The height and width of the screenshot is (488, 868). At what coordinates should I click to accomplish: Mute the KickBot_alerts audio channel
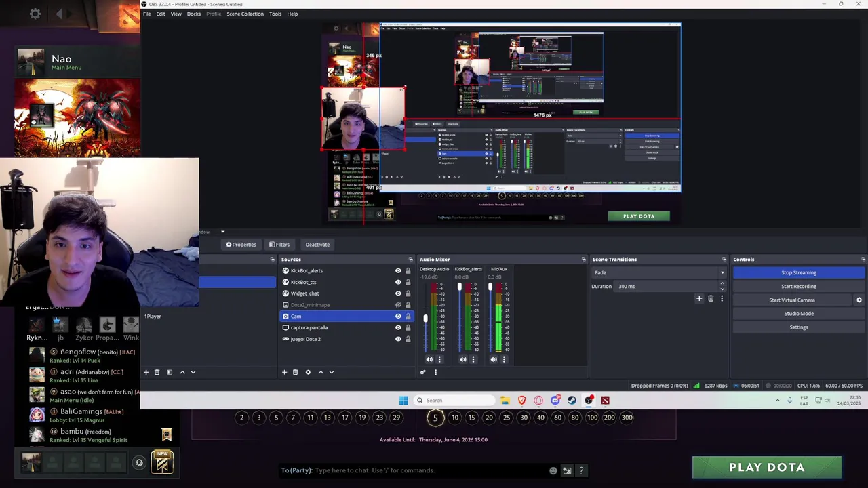463,359
